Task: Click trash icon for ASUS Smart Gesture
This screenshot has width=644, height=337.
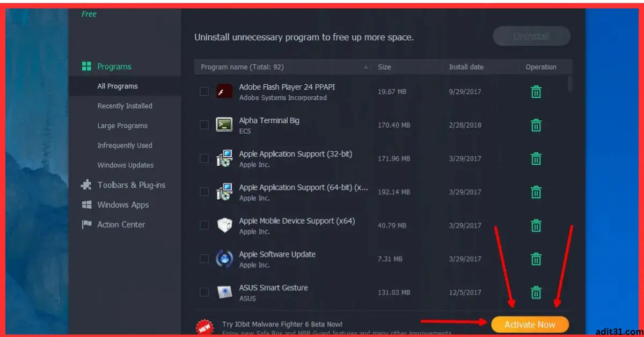Action: [536, 292]
